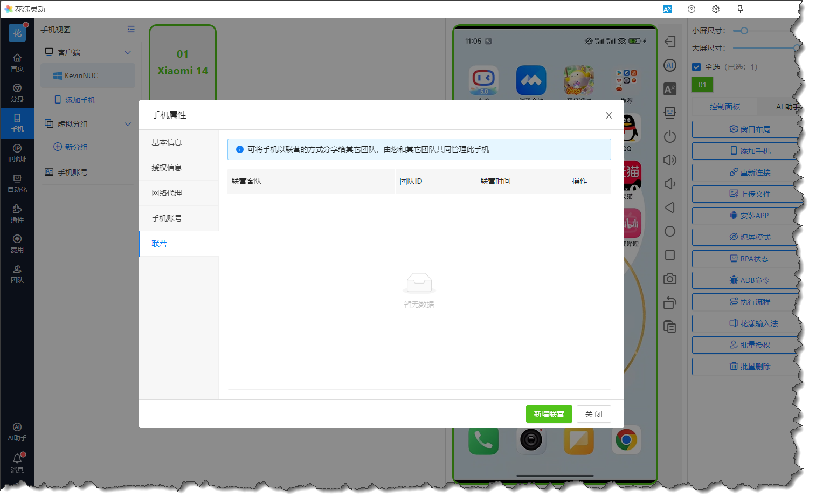Viewport: 816px width, 504px height.
Task: Open the Chrome app on phone screen
Action: 626,440
